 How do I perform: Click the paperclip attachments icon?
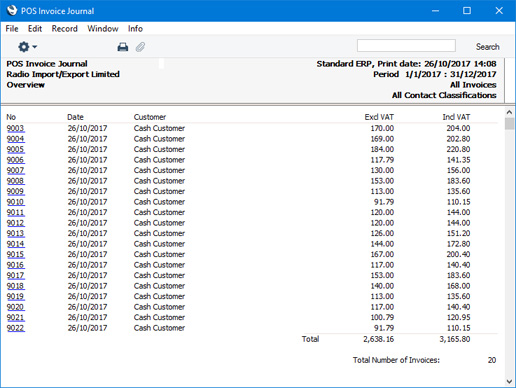click(x=140, y=47)
